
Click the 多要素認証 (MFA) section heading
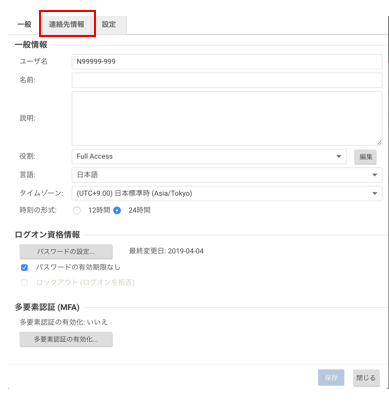tap(47, 307)
